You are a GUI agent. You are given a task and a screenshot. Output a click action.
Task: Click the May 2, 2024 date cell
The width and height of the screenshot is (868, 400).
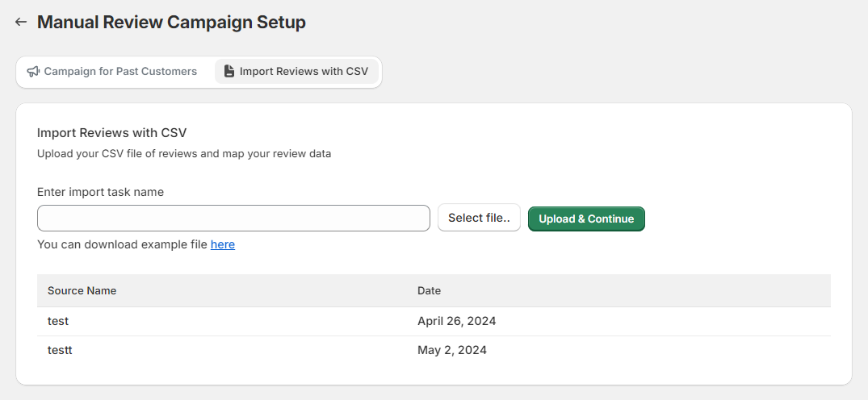(x=451, y=350)
